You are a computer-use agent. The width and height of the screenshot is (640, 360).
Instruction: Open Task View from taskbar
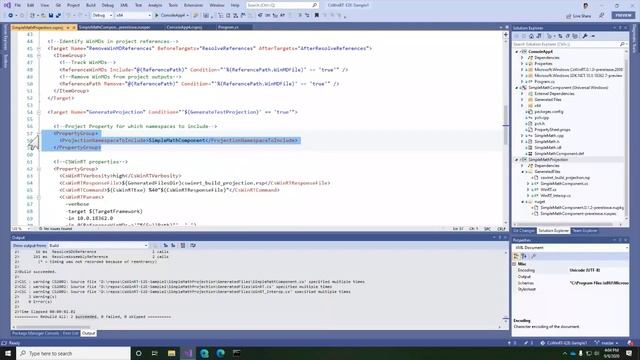[x=155, y=353]
